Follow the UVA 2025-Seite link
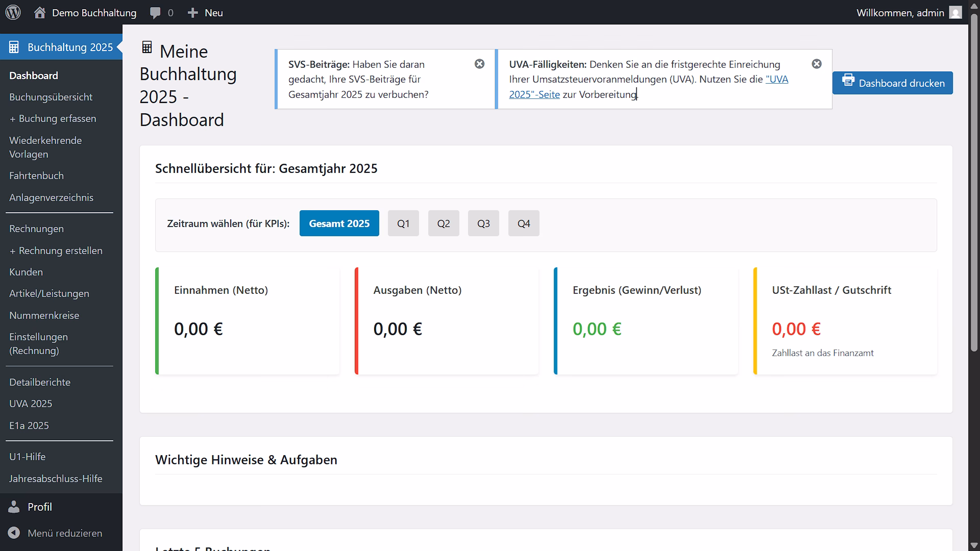This screenshot has width=980, height=551. tap(534, 94)
